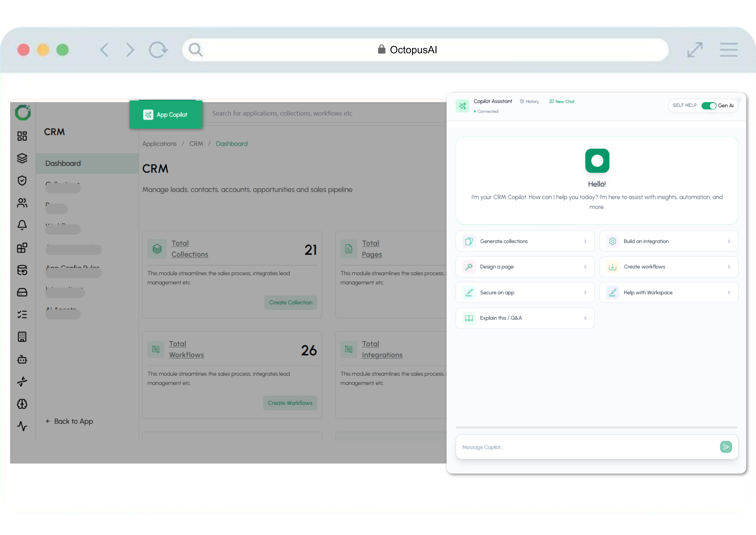Select Dashboard in the CRM sidebar menu
This screenshot has height=535, width=756.
[x=63, y=163]
